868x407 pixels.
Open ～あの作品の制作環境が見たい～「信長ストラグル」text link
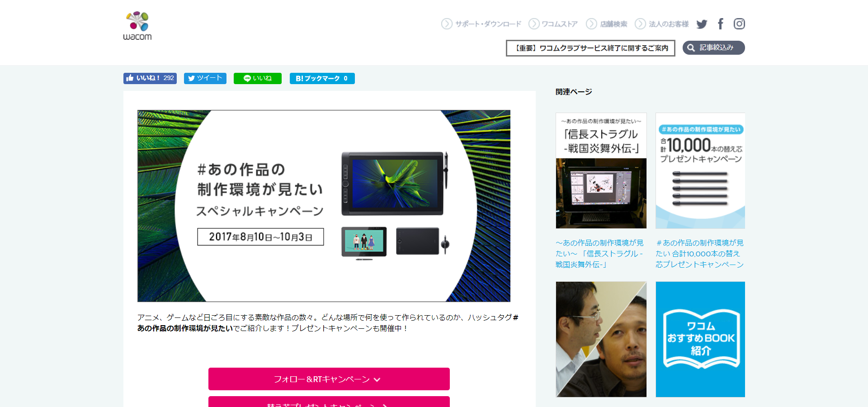pyautogui.click(x=600, y=254)
